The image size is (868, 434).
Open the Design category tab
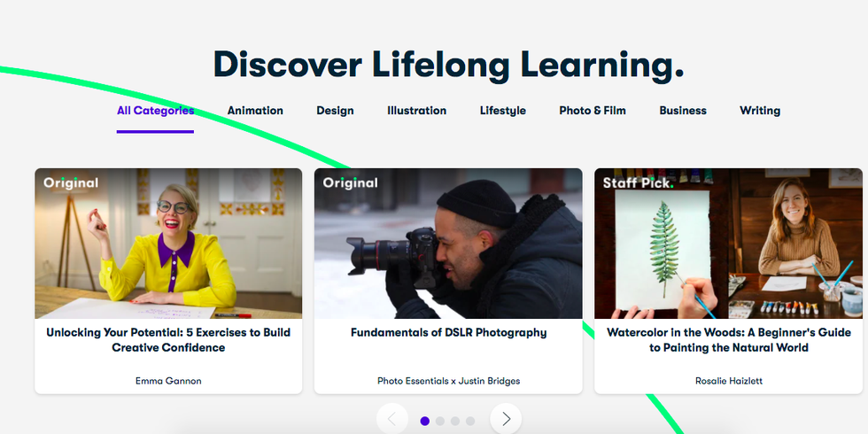(335, 111)
